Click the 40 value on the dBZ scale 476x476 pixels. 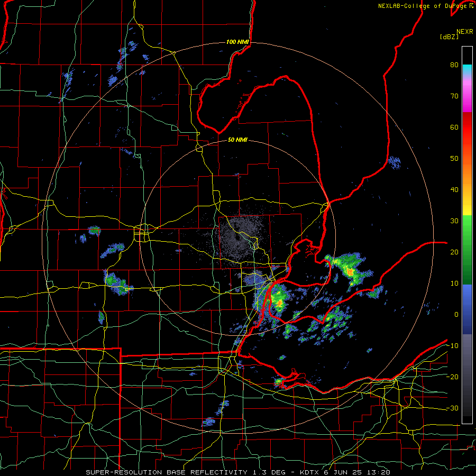click(x=454, y=190)
